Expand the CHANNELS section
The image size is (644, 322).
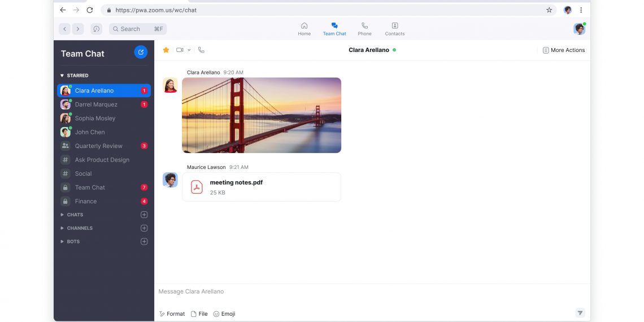point(62,228)
